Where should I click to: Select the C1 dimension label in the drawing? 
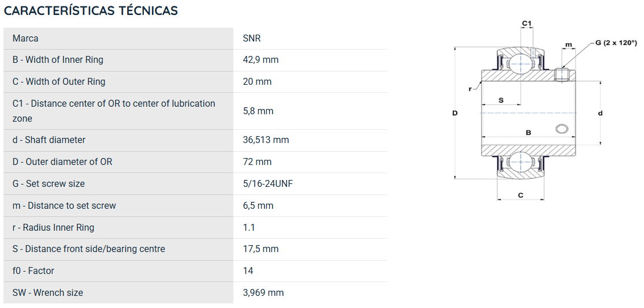[527, 24]
